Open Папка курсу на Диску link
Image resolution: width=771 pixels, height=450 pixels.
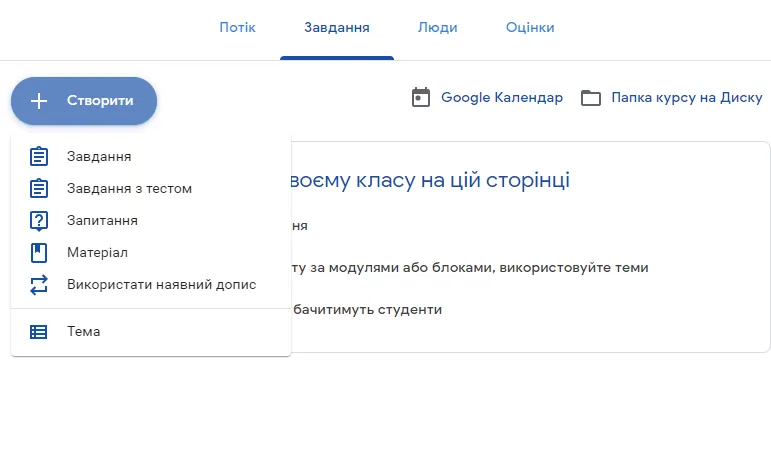pos(686,98)
